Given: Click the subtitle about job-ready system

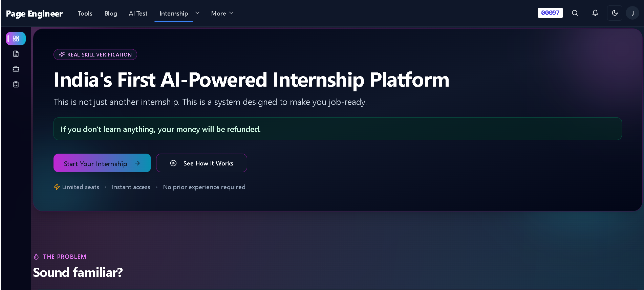Looking at the screenshot, I should click(210, 102).
